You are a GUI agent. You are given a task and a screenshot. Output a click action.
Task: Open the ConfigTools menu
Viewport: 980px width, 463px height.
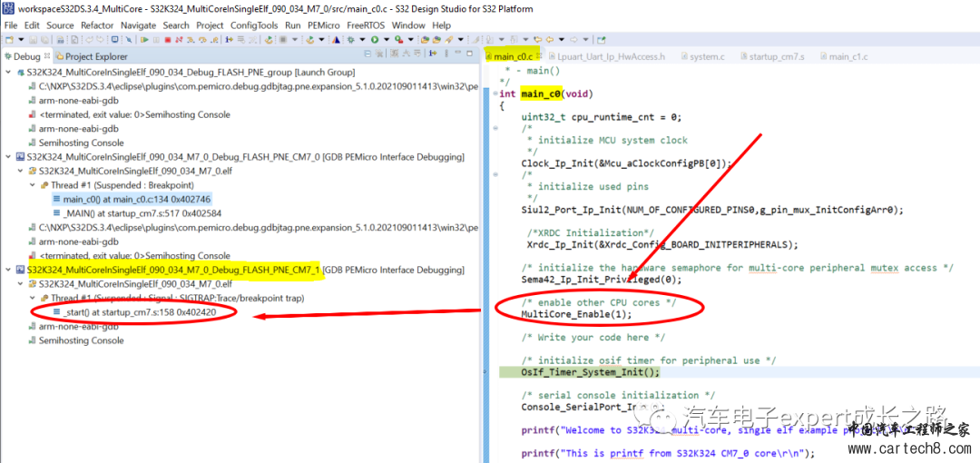pos(254,25)
